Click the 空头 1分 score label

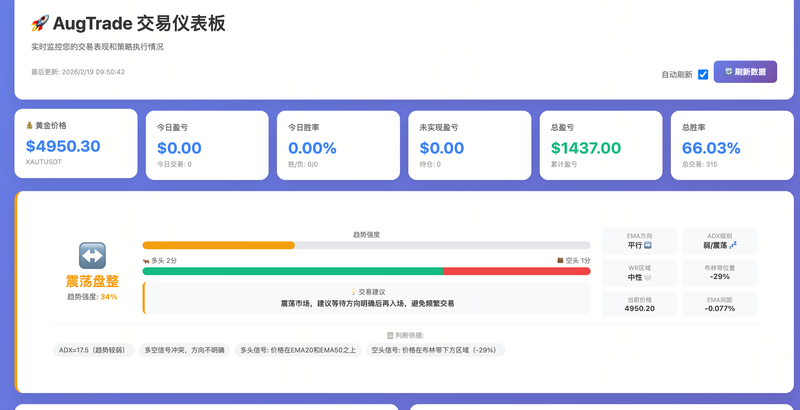[578, 261]
